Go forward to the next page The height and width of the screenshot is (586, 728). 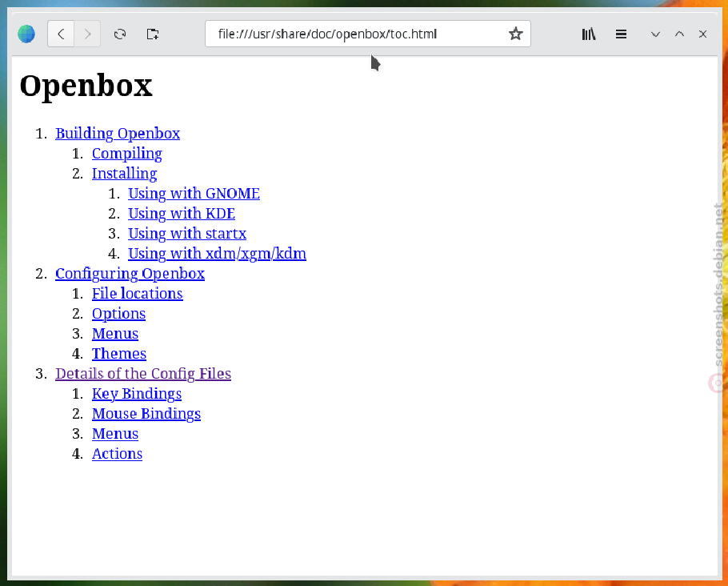coord(87,34)
